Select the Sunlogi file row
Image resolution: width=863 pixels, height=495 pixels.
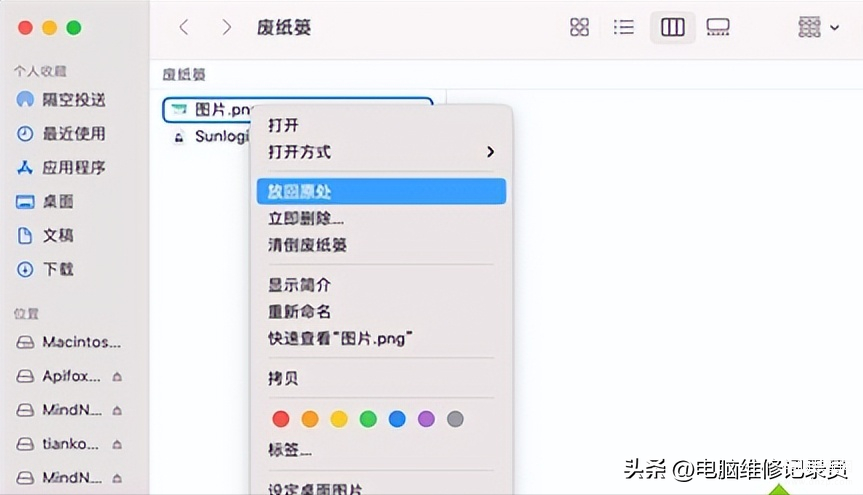[x=210, y=136]
